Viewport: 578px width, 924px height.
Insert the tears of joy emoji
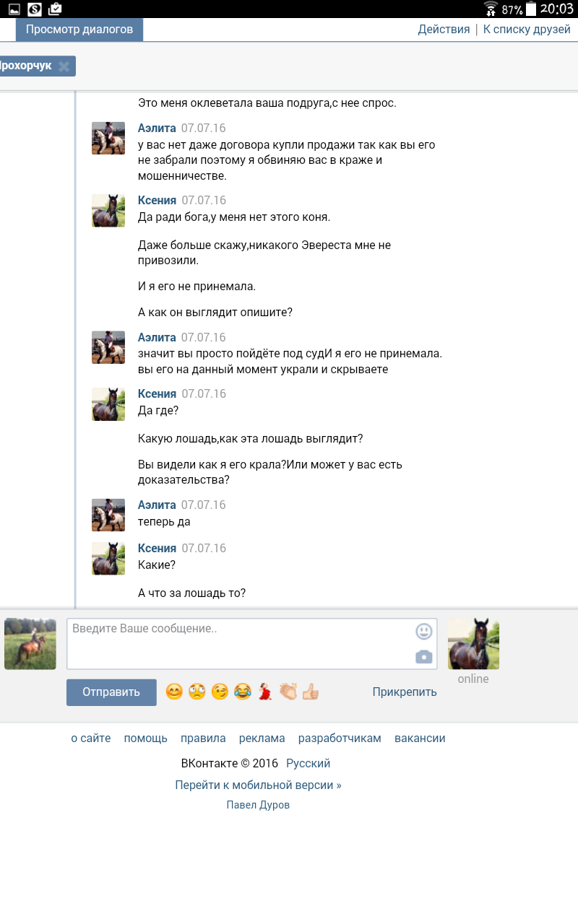click(242, 692)
